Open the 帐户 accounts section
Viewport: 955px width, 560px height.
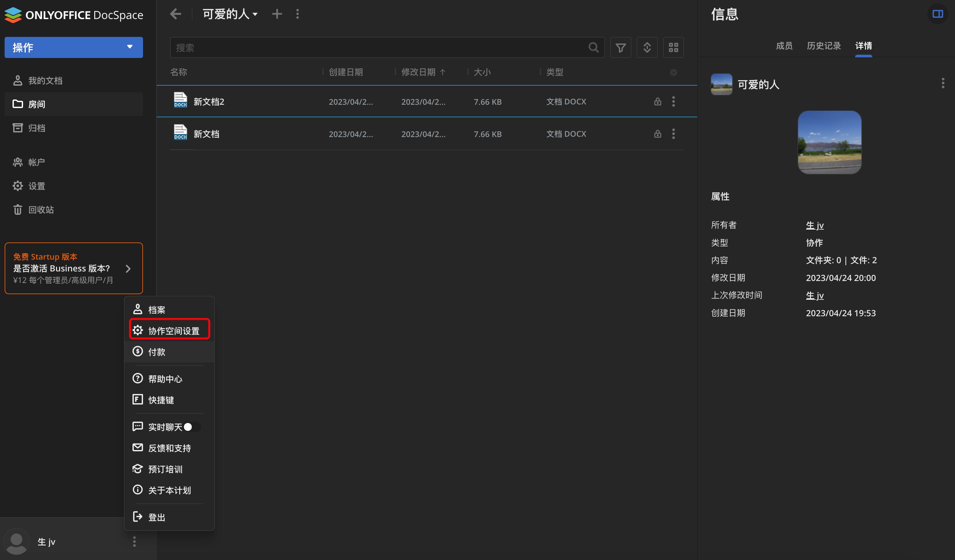(38, 162)
